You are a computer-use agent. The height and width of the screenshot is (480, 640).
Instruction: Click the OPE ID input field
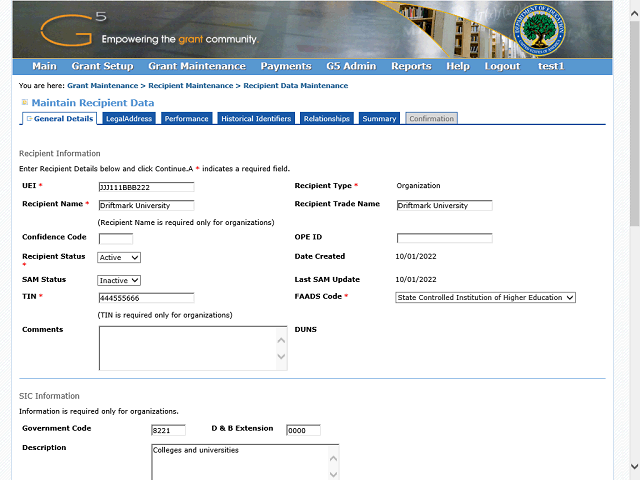tap(444, 238)
